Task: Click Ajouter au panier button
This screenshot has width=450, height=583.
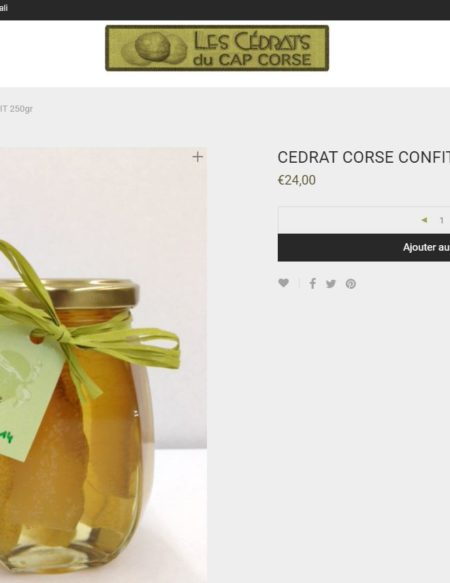Action: 364,247
